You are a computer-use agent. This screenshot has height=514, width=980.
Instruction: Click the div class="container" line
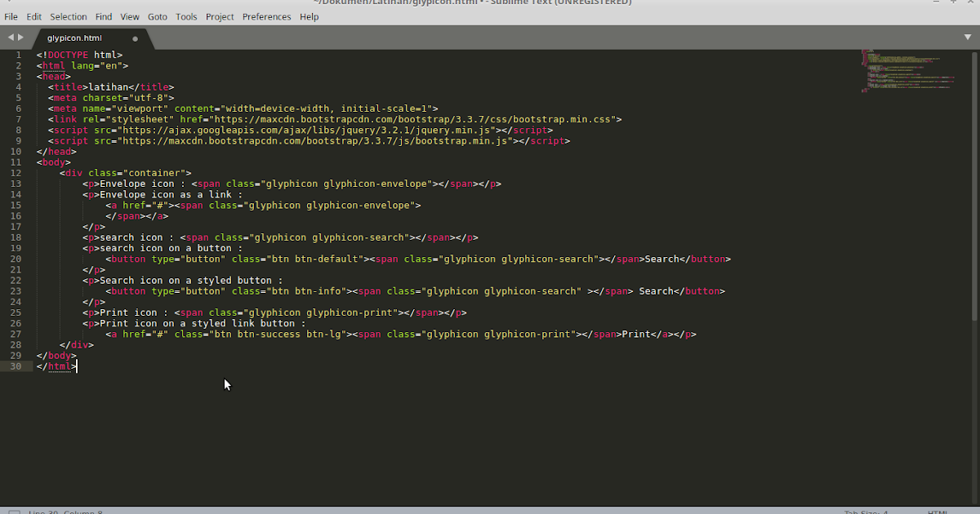coord(126,173)
